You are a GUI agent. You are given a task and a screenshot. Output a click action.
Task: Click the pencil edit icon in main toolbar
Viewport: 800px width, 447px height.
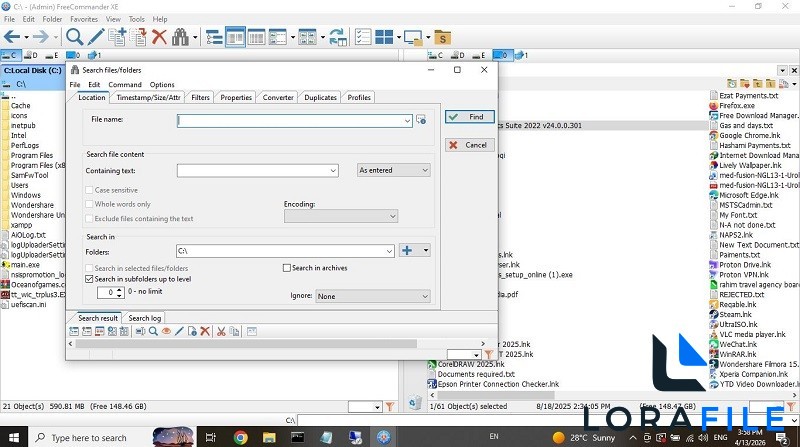[x=95, y=37]
